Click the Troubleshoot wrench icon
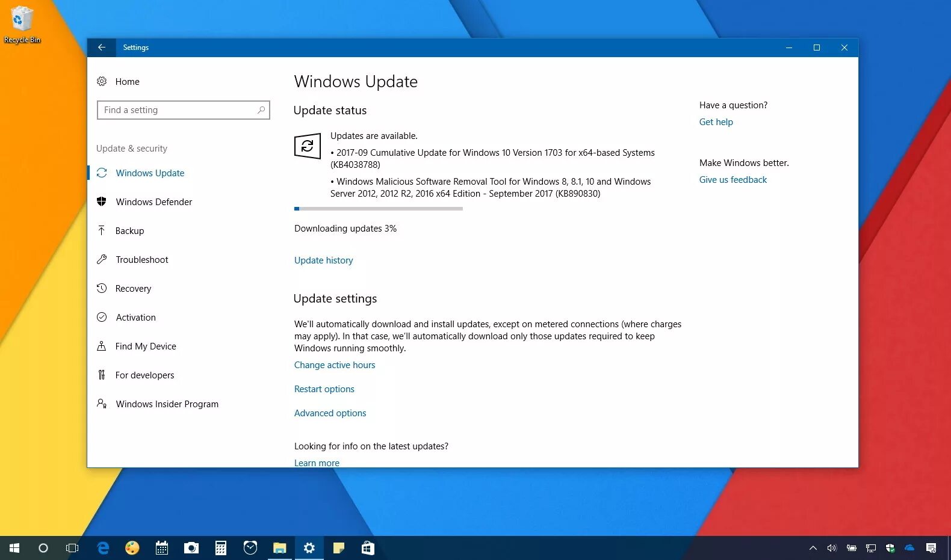Screen dimensions: 951x560 coord(102,259)
